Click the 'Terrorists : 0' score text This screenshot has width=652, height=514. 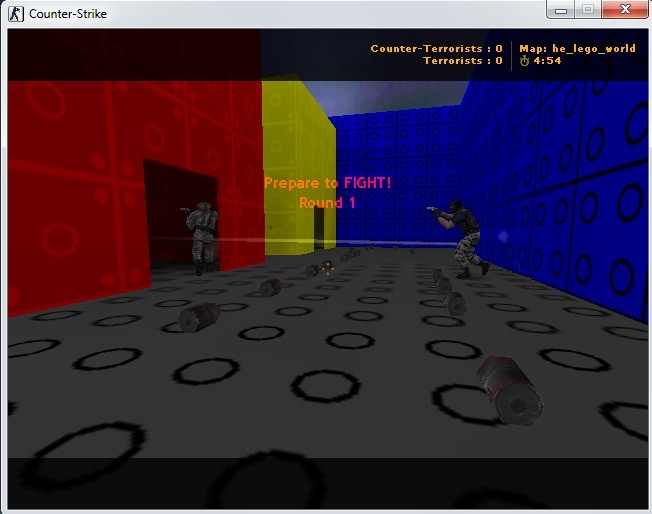pos(463,61)
